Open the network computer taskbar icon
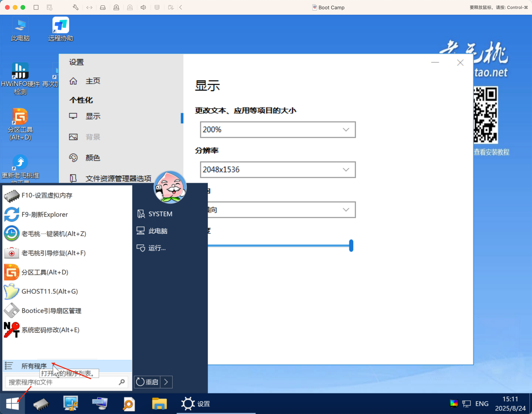 [71, 404]
